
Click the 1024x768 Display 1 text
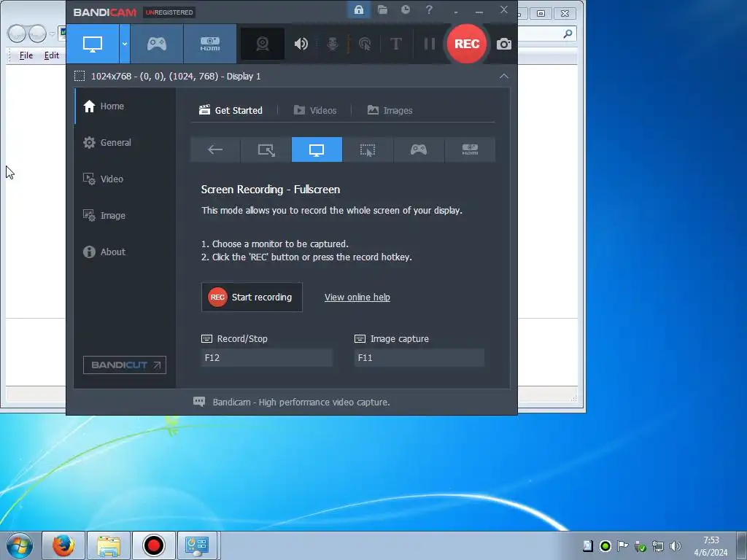coord(176,76)
